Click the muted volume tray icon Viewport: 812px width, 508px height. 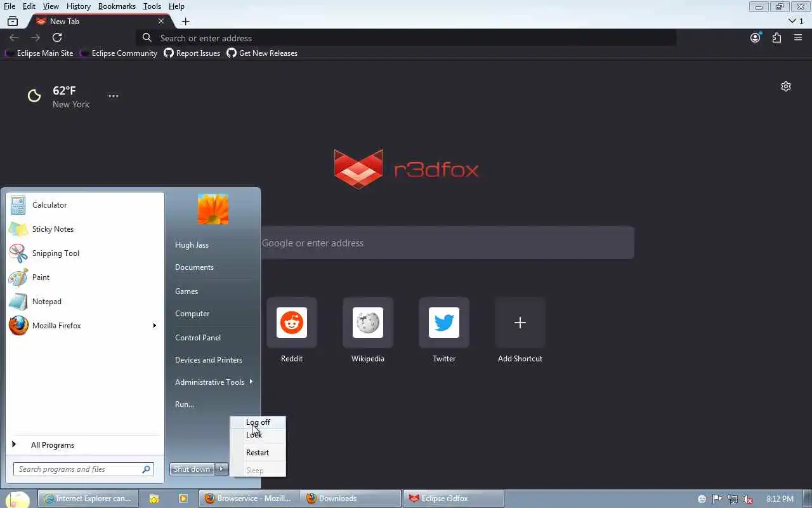click(748, 499)
